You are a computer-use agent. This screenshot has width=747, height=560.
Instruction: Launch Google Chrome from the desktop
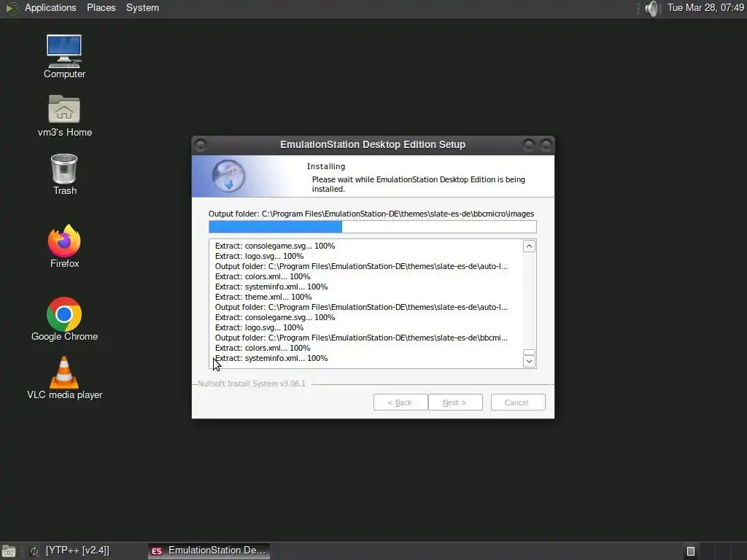(x=64, y=319)
